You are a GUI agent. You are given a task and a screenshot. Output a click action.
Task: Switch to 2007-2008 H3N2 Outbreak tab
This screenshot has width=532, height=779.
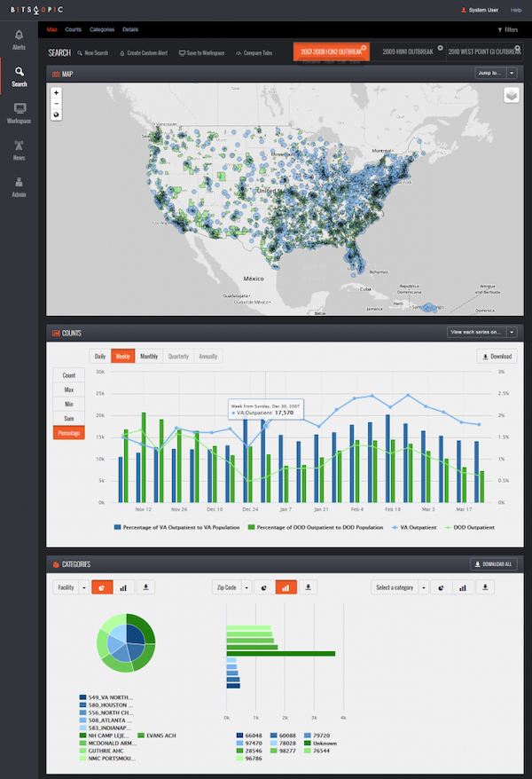point(331,51)
